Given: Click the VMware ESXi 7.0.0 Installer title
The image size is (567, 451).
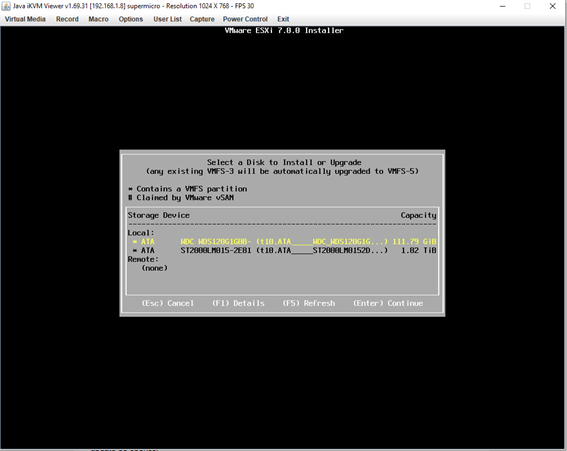Looking at the screenshot, I should coord(284,31).
